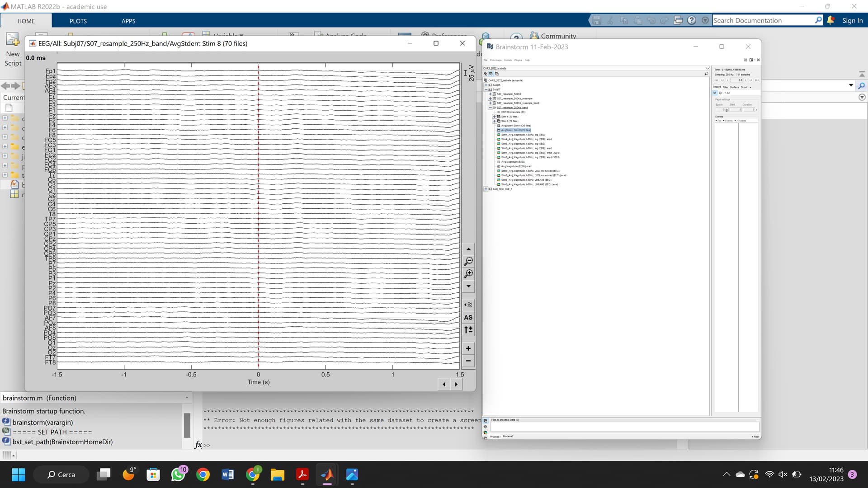Image resolution: width=868 pixels, height=488 pixels.
Task: Toggle AS auto-scale button in EEG figure
Action: [x=468, y=317]
